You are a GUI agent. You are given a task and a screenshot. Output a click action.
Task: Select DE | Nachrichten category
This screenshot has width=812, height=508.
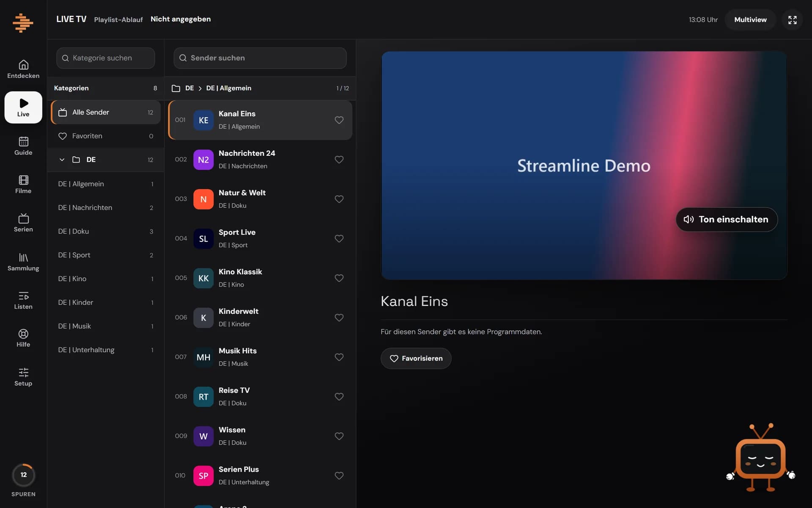[106, 207]
